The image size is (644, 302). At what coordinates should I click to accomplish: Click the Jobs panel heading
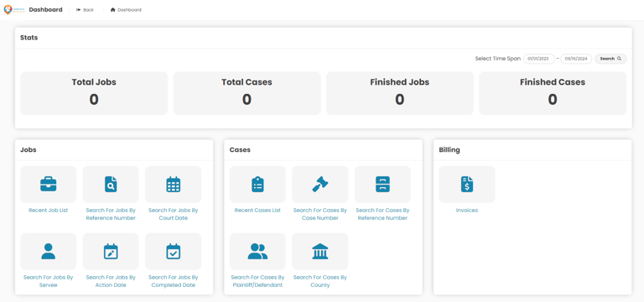point(29,150)
